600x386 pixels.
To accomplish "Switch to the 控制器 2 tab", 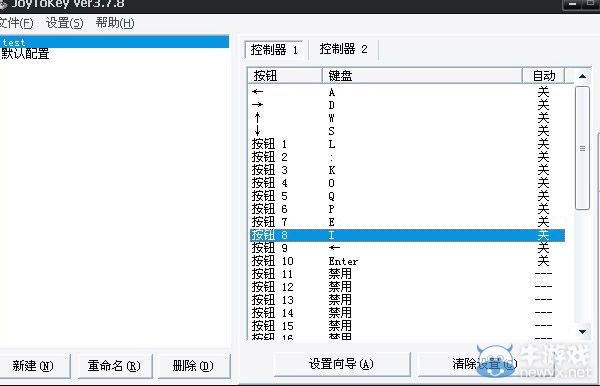I will [343, 49].
